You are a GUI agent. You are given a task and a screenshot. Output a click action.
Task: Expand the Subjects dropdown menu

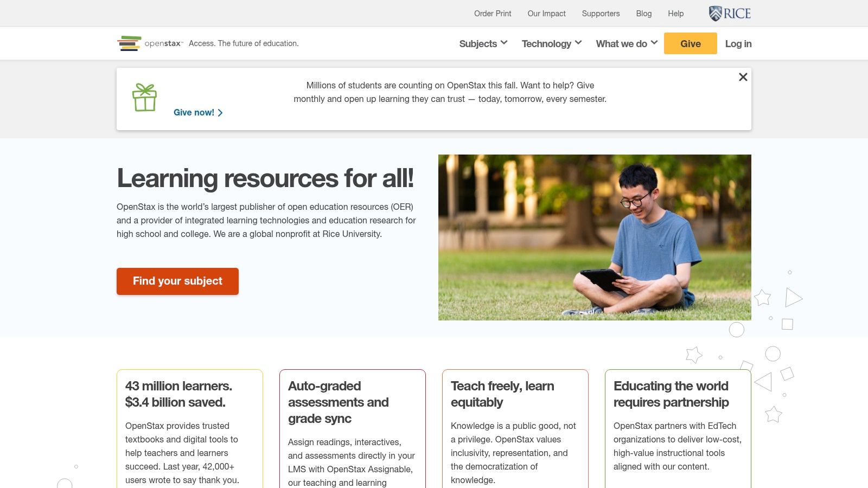coord(483,43)
